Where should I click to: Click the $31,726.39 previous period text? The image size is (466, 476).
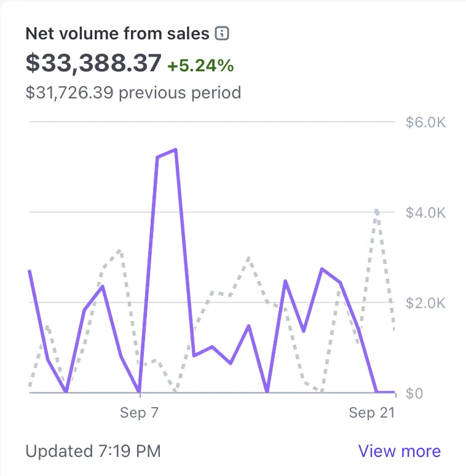click(x=133, y=93)
